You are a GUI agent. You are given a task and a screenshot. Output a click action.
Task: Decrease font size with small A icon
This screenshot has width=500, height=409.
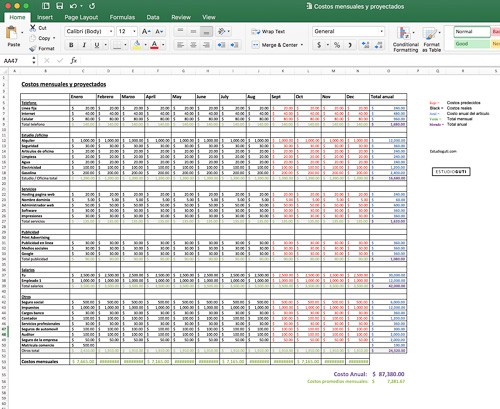tap(159, 32)
